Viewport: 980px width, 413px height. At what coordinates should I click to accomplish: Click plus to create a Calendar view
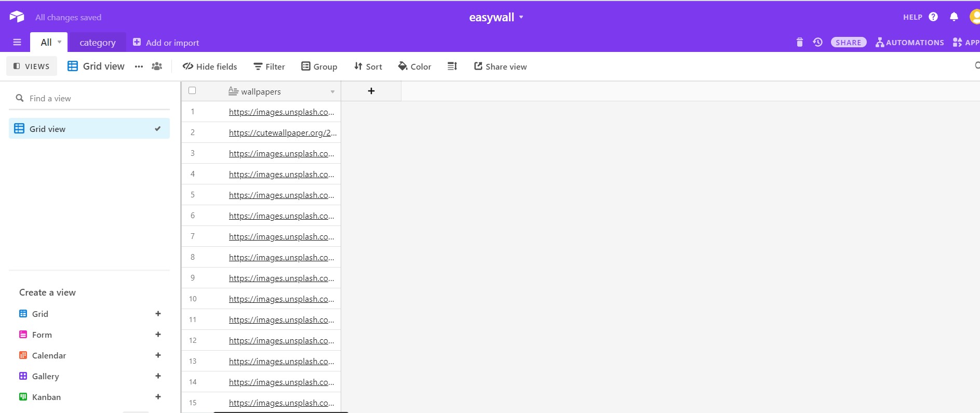coord(158,355)
